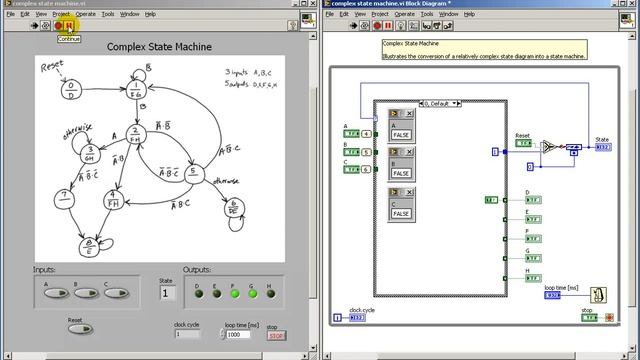
Task: Click the red Abort button in front panel
Action: [x=58, y=26]
